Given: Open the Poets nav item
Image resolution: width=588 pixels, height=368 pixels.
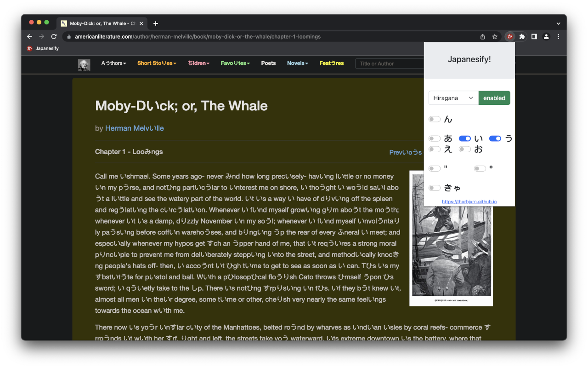Looking at the screenshot, I should point(268,63).
